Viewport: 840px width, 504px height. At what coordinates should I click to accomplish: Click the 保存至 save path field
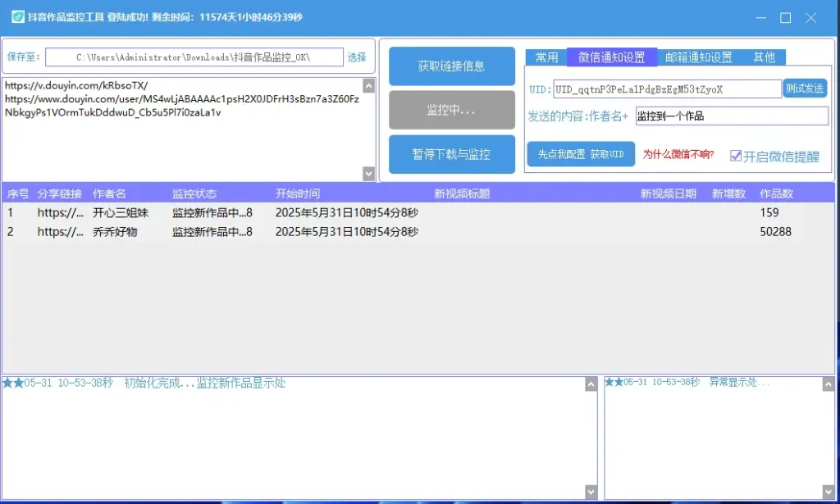(194, 57)
